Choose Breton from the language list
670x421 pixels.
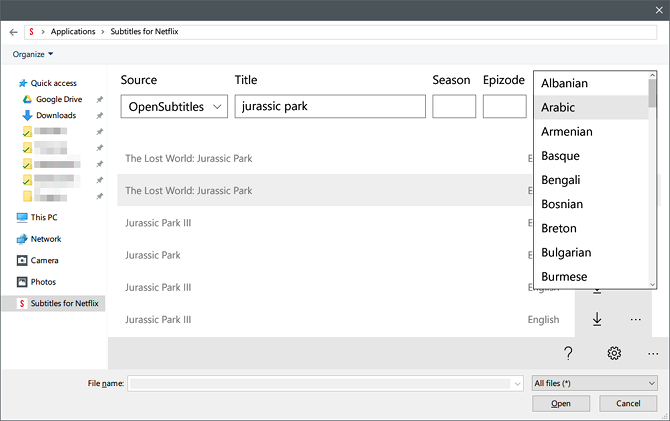point(591,228)
